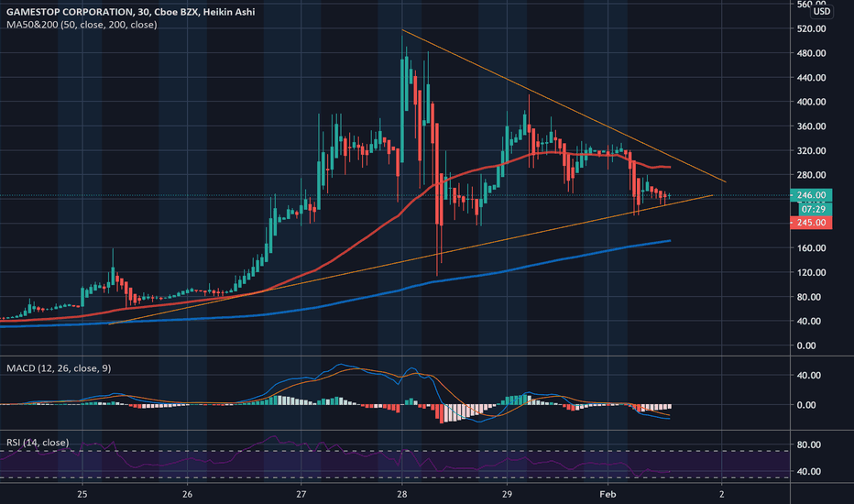
Task: Click the USD currency button
Action: tap(821, 11)
